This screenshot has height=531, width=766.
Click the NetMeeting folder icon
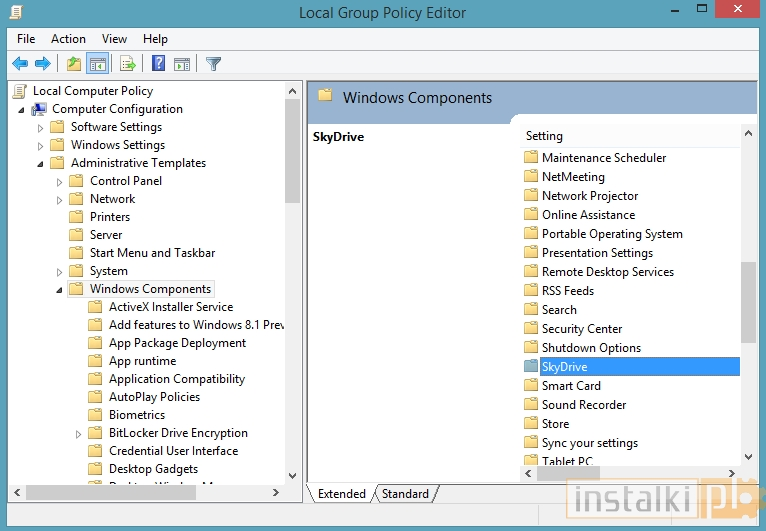[x=531, y=176]
